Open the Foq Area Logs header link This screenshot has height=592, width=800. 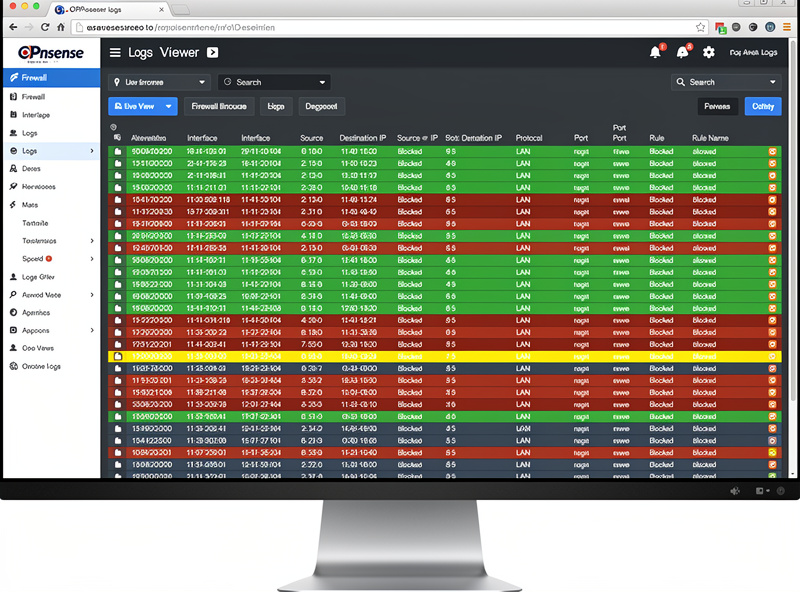[x=753, y=52]
